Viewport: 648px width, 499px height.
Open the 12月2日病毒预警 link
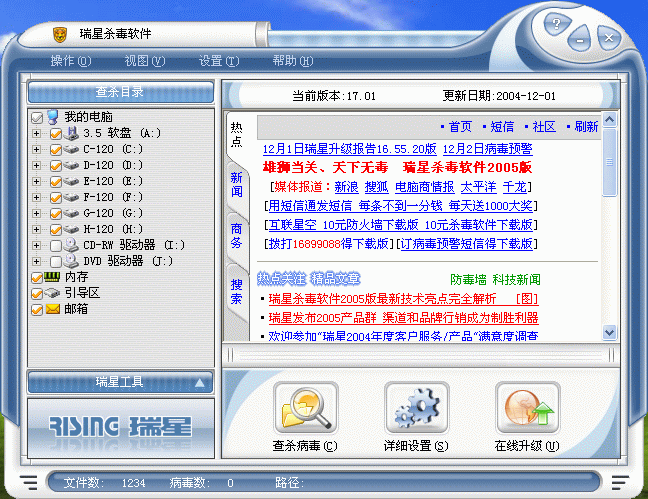pos(488,149)
